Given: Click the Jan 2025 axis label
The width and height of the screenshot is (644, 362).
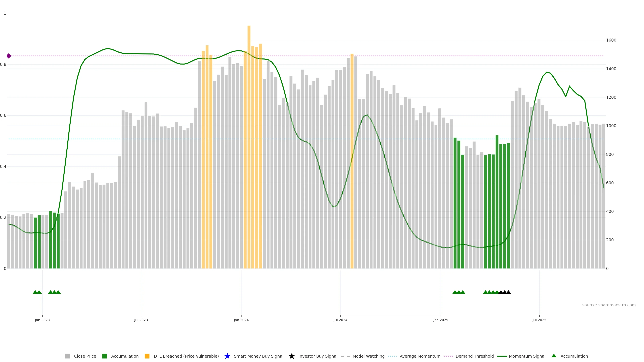Looking at the screenshot, I should [x=441, y=320].
